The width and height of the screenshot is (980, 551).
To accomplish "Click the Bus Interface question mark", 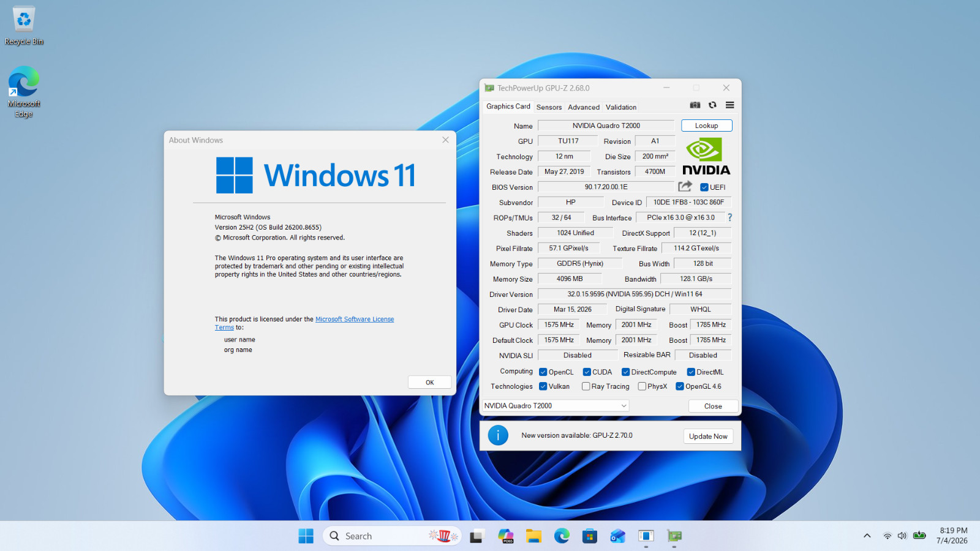I will [729, 217].
